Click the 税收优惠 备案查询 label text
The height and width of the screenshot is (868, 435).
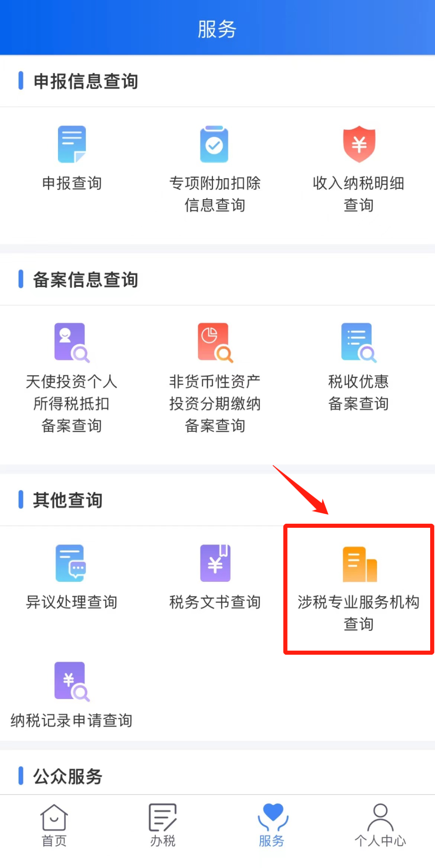point(358,392)
